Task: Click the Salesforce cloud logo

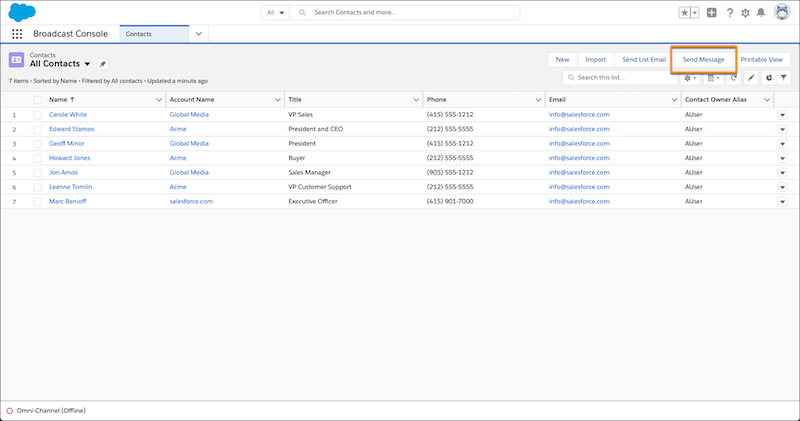Action: tap(22, 12)
